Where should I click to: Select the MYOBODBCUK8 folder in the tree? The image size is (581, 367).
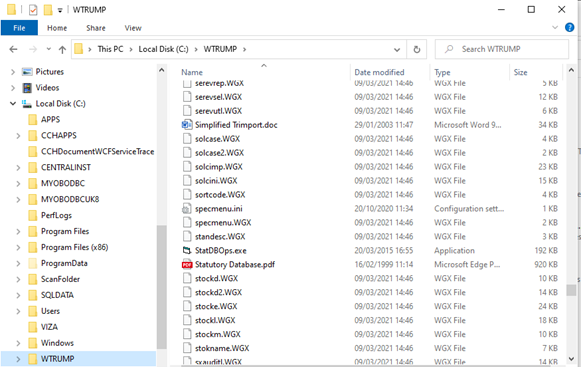coord(70,199)
